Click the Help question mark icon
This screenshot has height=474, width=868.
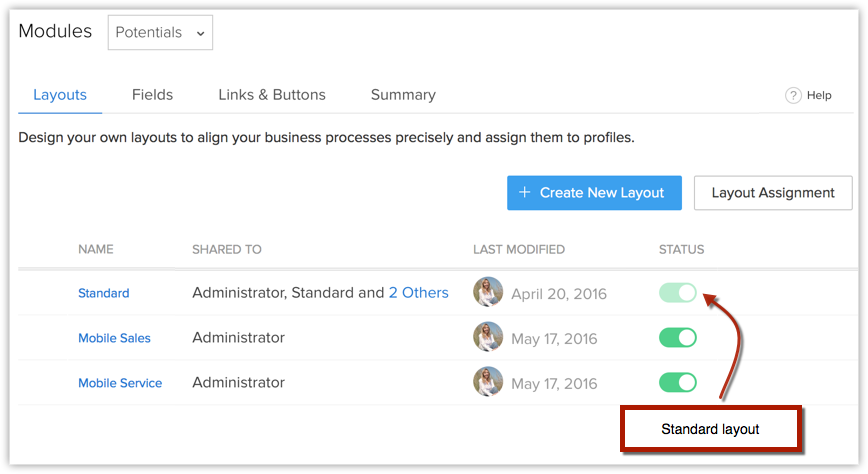tap(793, 95)
